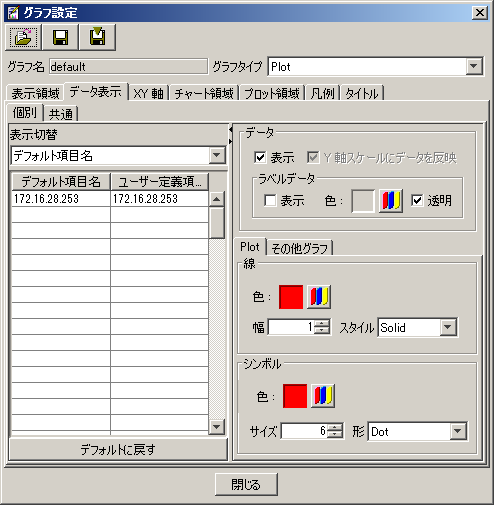Click the graph settings title bar icon
Screen dimensions: 494x505
(x=13, y=13)
